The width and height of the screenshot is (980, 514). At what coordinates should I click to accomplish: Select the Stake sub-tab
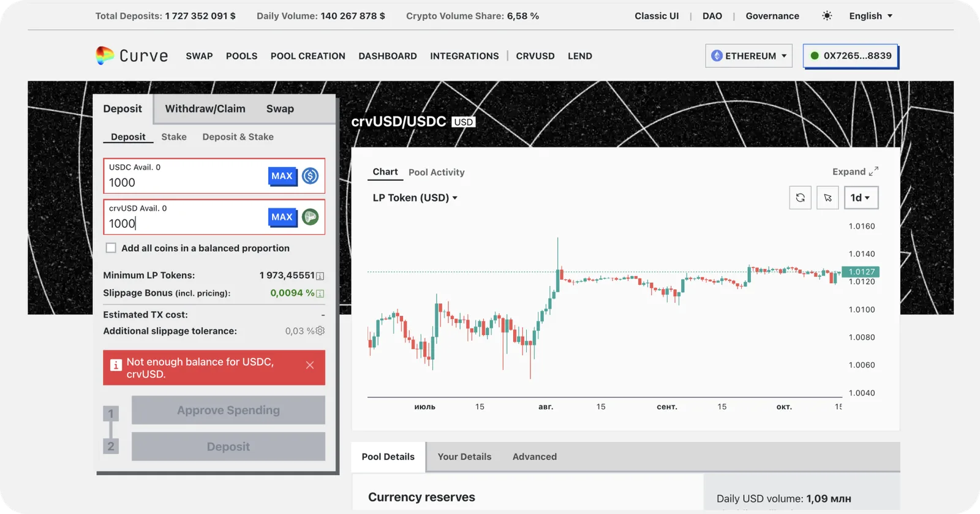pyautogui.click(x=174, y=137)
